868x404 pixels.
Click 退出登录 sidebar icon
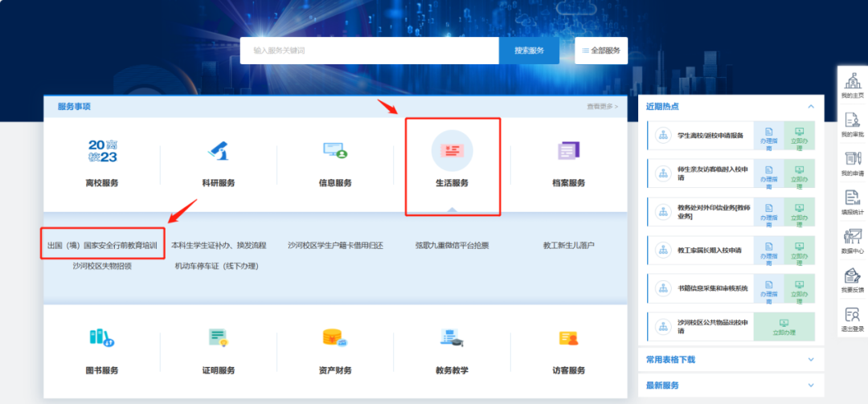[851, 318]
